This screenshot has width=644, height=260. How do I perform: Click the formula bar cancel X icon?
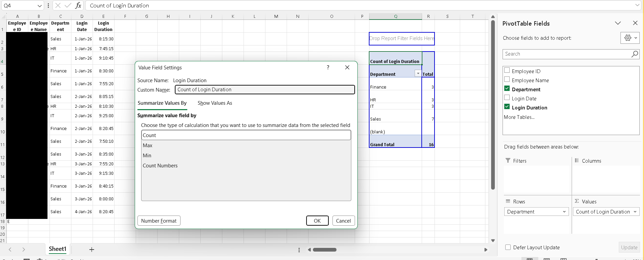(58, 5)
